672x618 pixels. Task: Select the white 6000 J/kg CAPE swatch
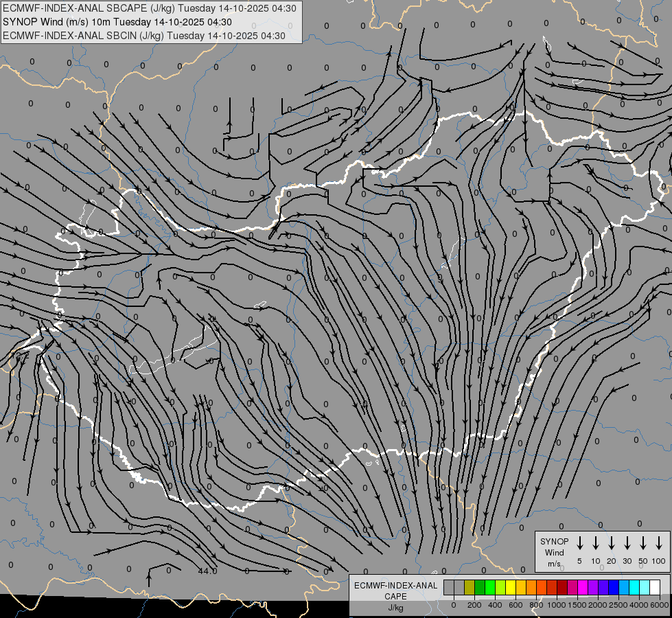[x=655, y=587]
